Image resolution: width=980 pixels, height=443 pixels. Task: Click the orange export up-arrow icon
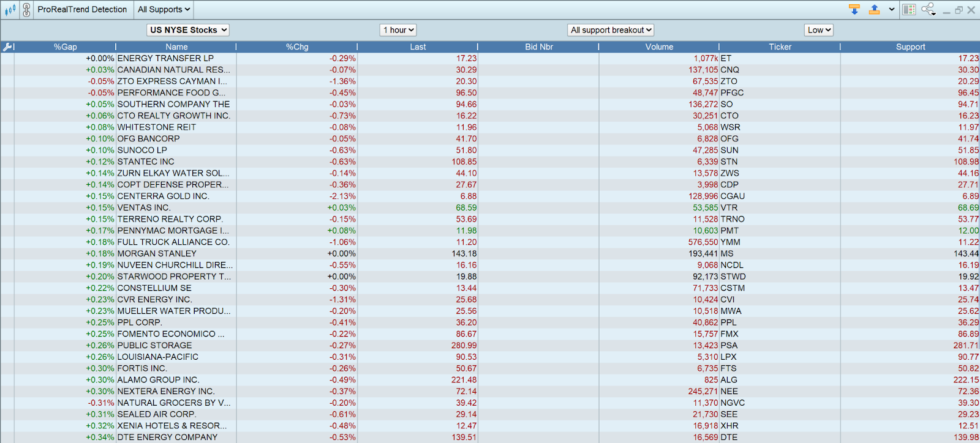pos(874,10)
